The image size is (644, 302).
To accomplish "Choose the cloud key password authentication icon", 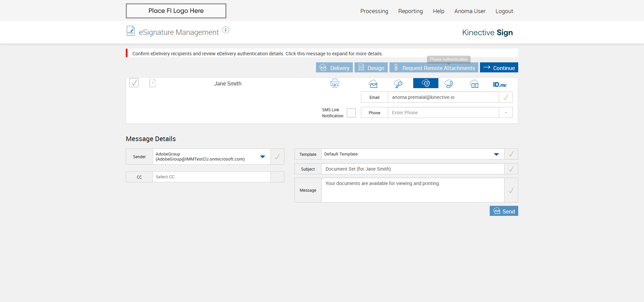I will pos(398,84).
